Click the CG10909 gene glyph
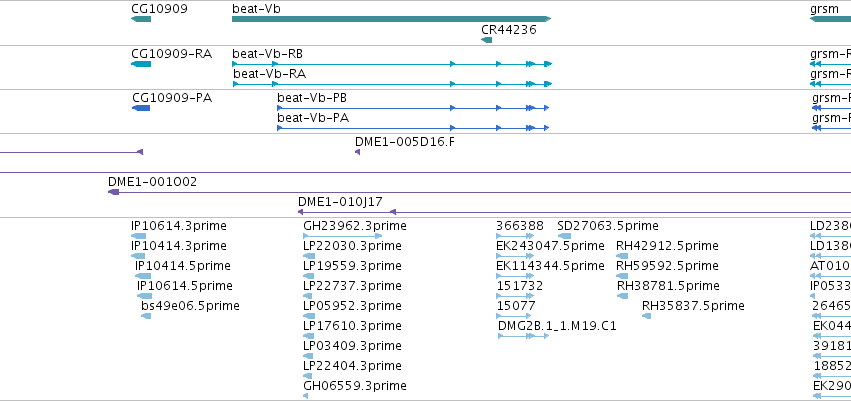This screenshot has height=401, width=851. (x=141, y=19)
